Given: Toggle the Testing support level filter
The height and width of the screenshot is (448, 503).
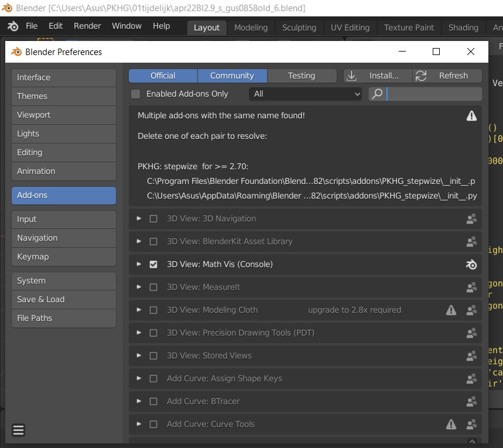Looking at the screenshot, I should (x=302, y=76).
